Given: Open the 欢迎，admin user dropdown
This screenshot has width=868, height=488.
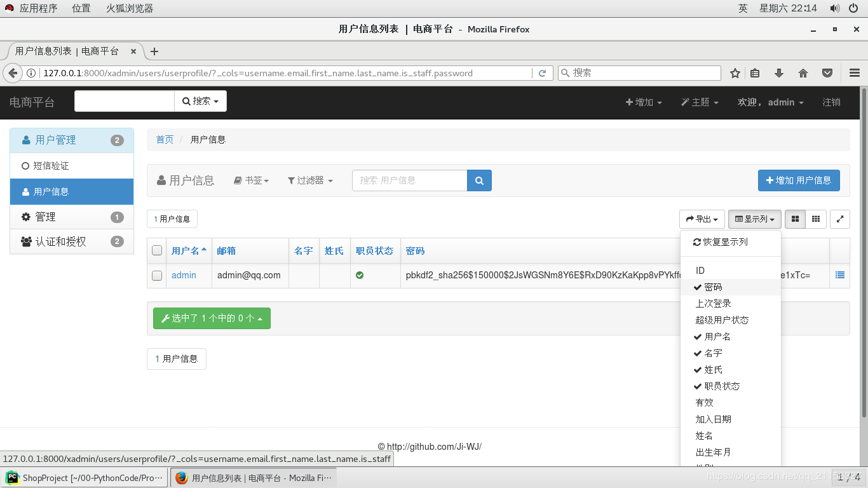Looking at the screenshot, I should point(770,102).
